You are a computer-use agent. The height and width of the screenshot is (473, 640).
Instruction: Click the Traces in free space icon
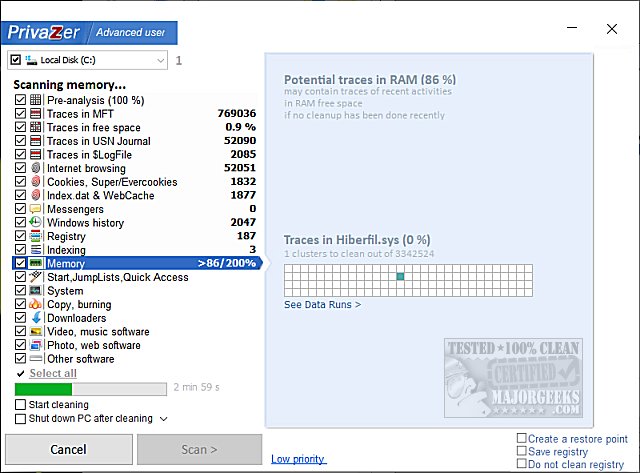[36, 127]
